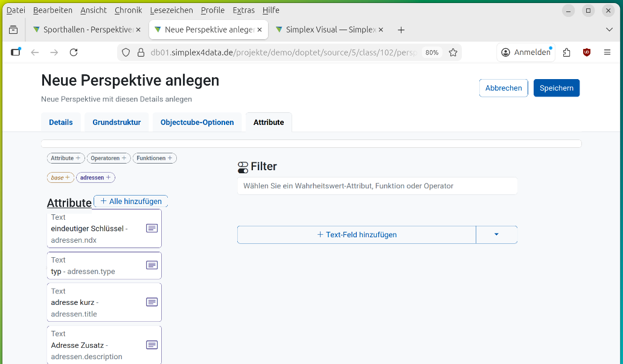Toggle the 'Attribute' filter chip
Viewport: 623px width, 364px height.
click(x=66, y=158)
